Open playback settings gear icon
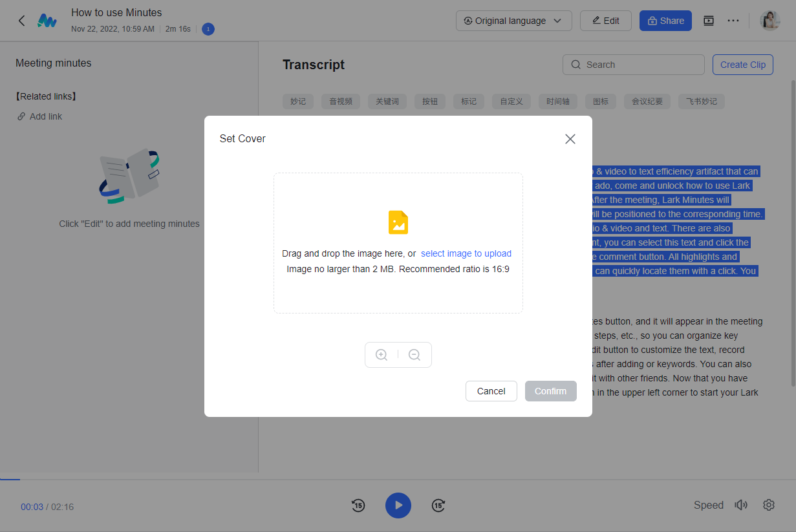Screen dimensions: 796x532 tap(769, 505)
